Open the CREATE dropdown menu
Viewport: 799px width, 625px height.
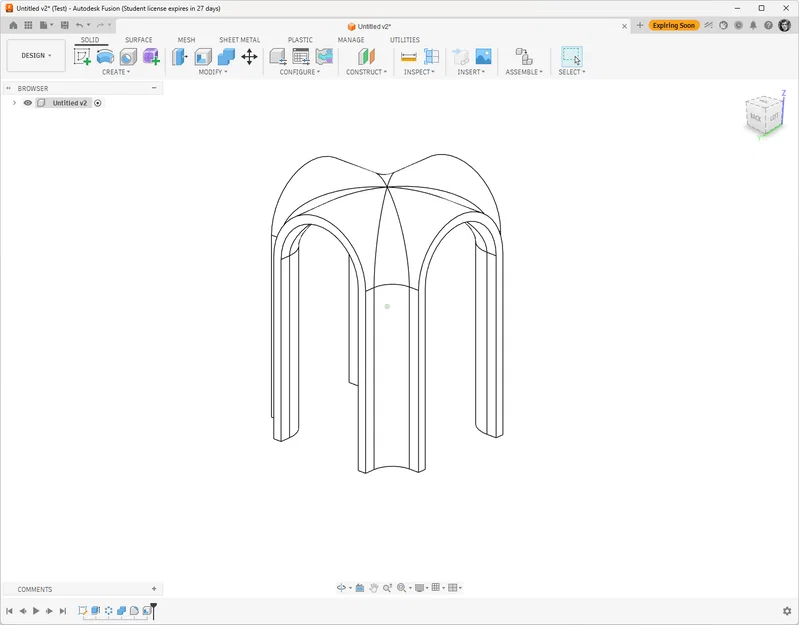[x=116, y=72]
